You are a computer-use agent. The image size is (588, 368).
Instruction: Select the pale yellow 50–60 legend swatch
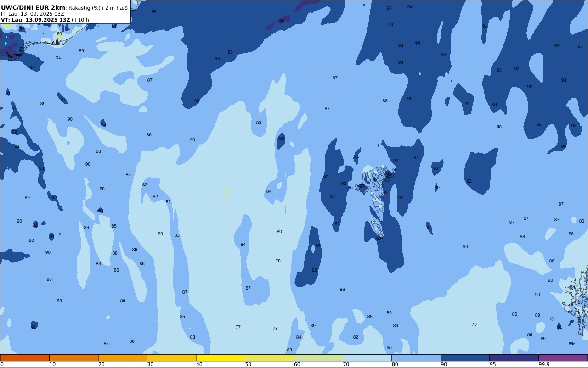[269, 357]
